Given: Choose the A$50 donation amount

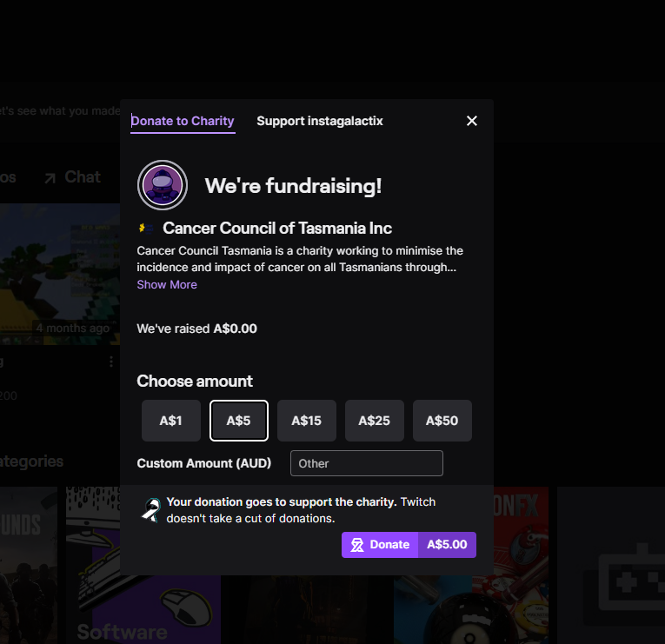Looking at the screenshot, I should tap(442, 421).
